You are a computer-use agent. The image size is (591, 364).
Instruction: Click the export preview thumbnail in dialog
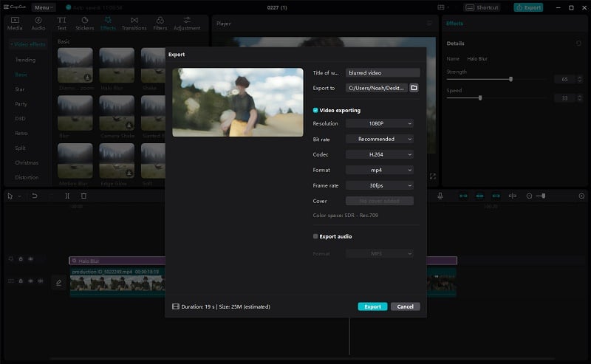coord(237,102)
